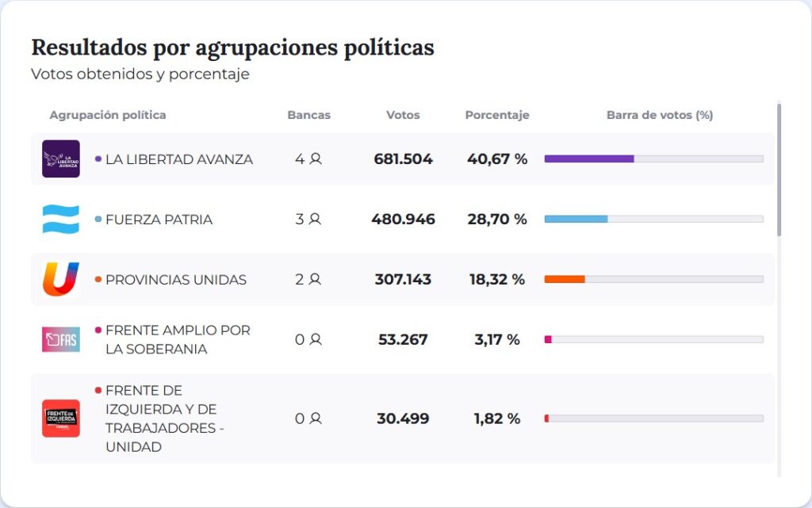Click the Frente de Izquierda red logo
This screenshot has width=812, height=508.
tap(61, 418)
